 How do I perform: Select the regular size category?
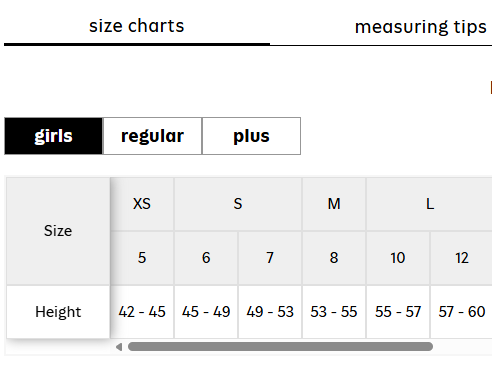click(152, 136)
